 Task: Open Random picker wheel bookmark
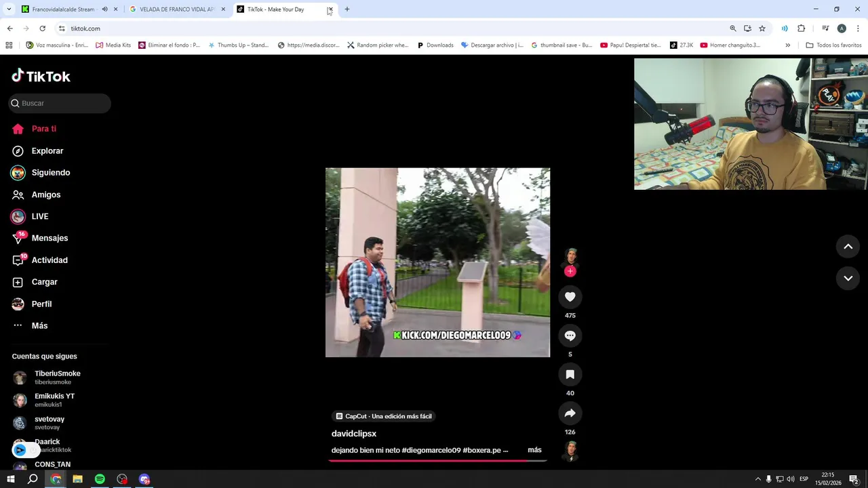pos(378,45)
